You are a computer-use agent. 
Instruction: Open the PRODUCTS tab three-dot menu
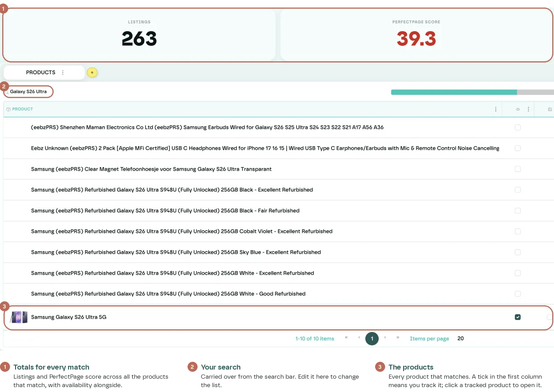tap(63, 72)
